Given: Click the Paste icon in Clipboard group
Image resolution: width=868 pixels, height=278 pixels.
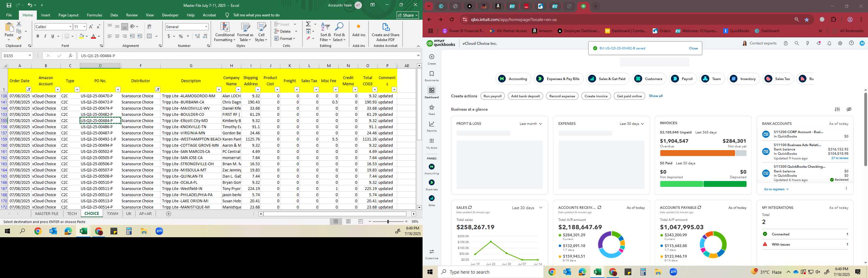Looking at the screenshot, I should (x=9, y=27).
